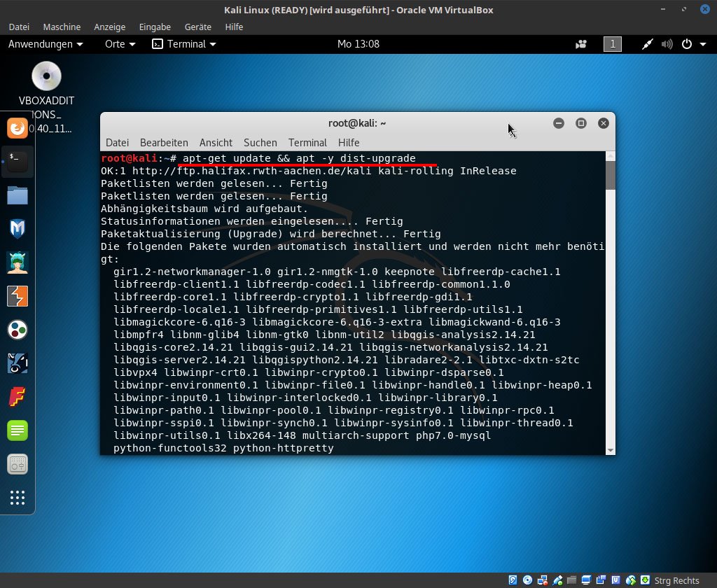Expand the Anwendungen menu
Image resolution: width=717 pixels, height=588 pixels.
coord(46,44)
